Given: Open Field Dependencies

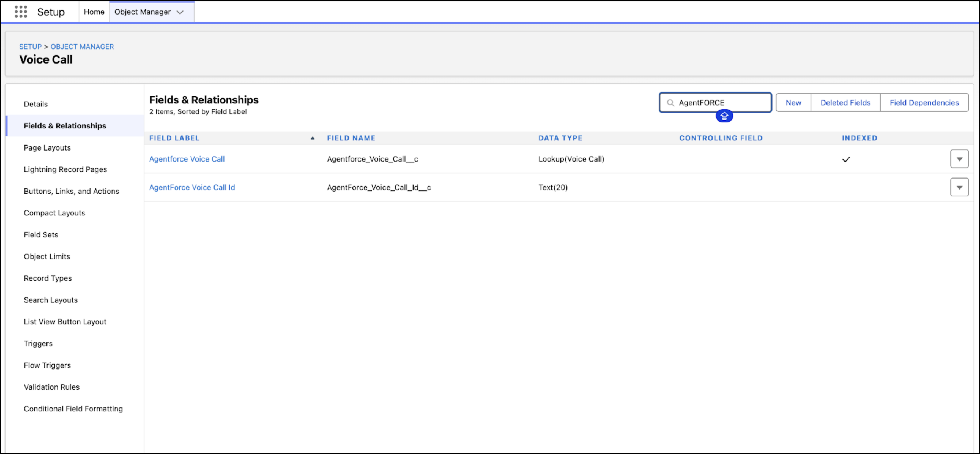Looking at the screenshot, I should [x=924, y=103].
